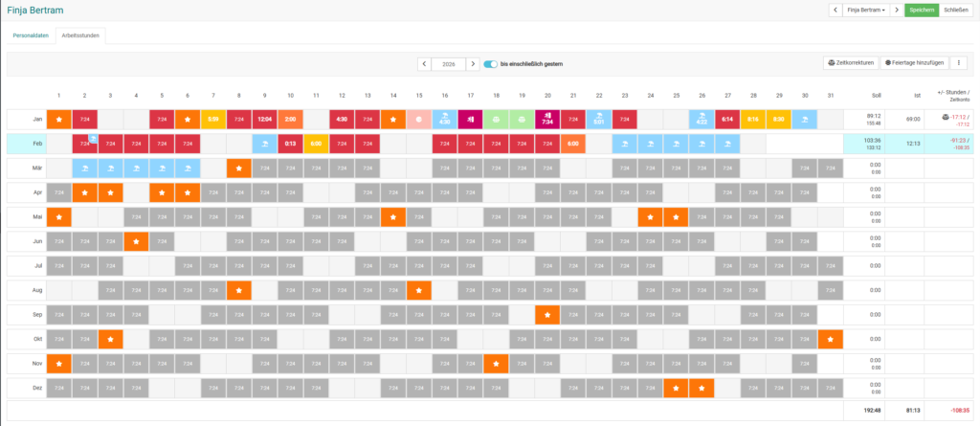Click the globe icon on January 18
Screen dimensions: 980x426
[x=497, y=119]
